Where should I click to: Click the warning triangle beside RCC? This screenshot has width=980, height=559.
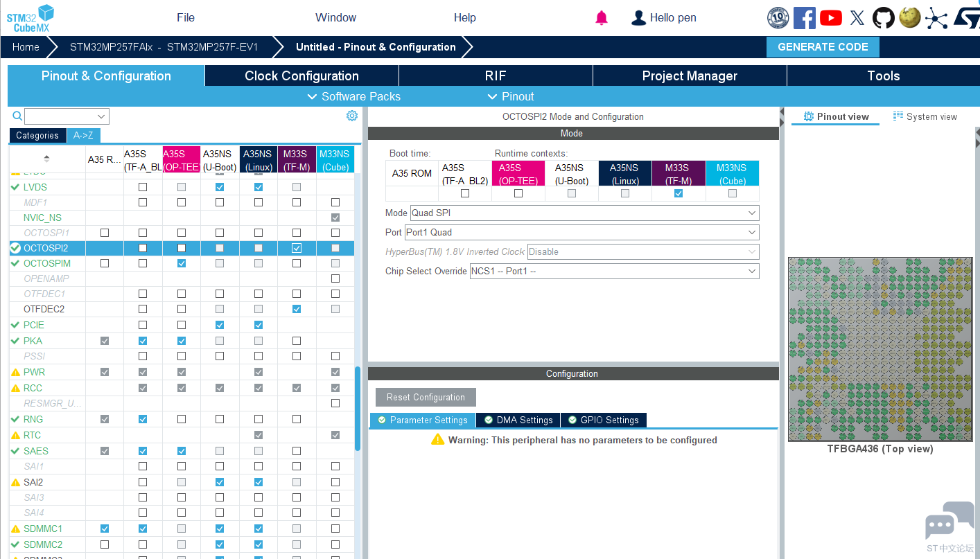point(15,388)
